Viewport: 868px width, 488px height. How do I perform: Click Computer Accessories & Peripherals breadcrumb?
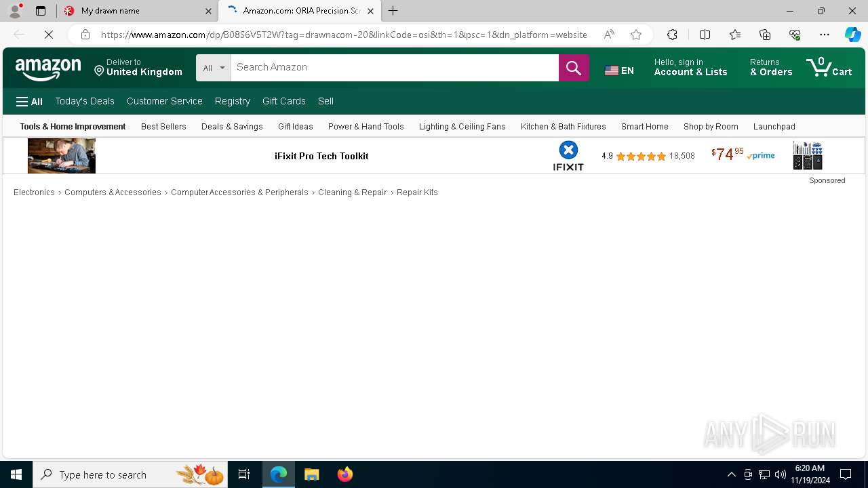click(x=239, y=192)
